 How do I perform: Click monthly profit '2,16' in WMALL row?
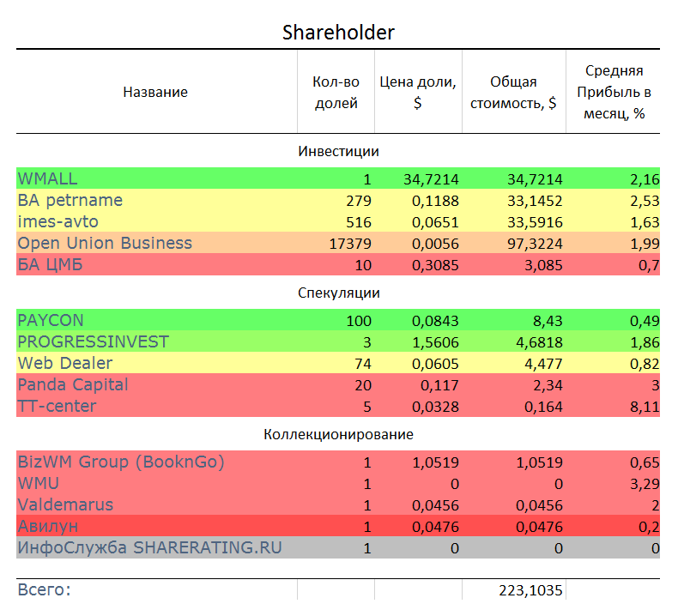click(645, 179)
